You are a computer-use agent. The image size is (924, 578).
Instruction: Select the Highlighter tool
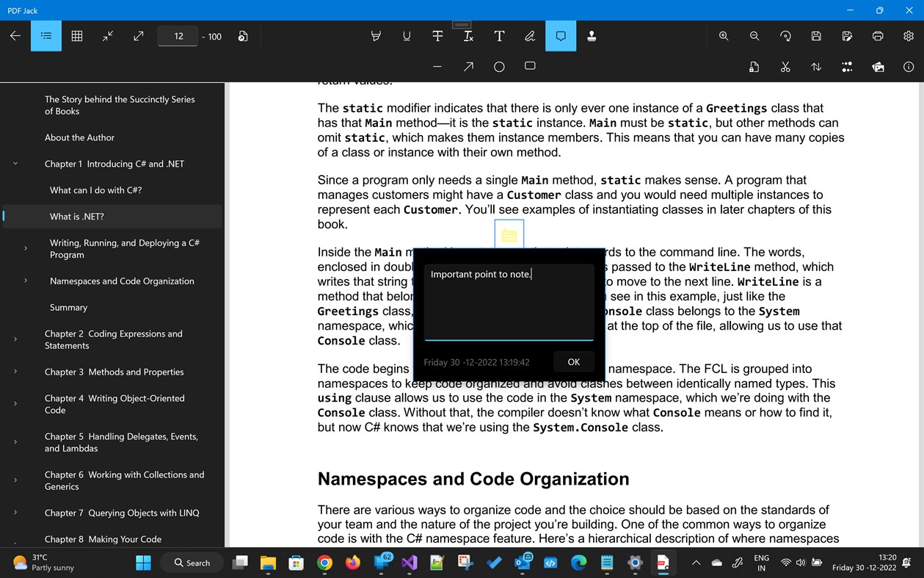pos(376,35)
